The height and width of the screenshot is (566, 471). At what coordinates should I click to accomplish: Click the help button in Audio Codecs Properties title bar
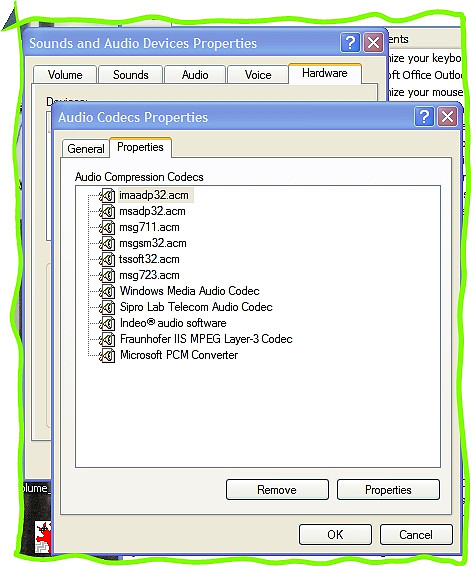click(x=424, y=117)
